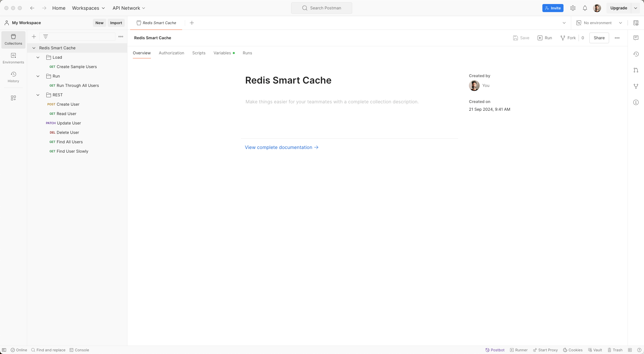Open the collections list more options menu
This screenshot has height=354, width=644.
pos(121,37)
